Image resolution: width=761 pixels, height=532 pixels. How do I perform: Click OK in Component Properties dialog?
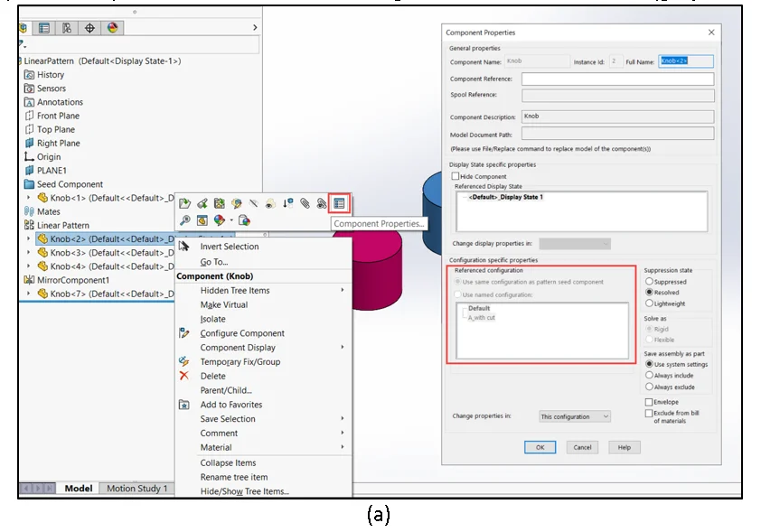coord(540,447)
